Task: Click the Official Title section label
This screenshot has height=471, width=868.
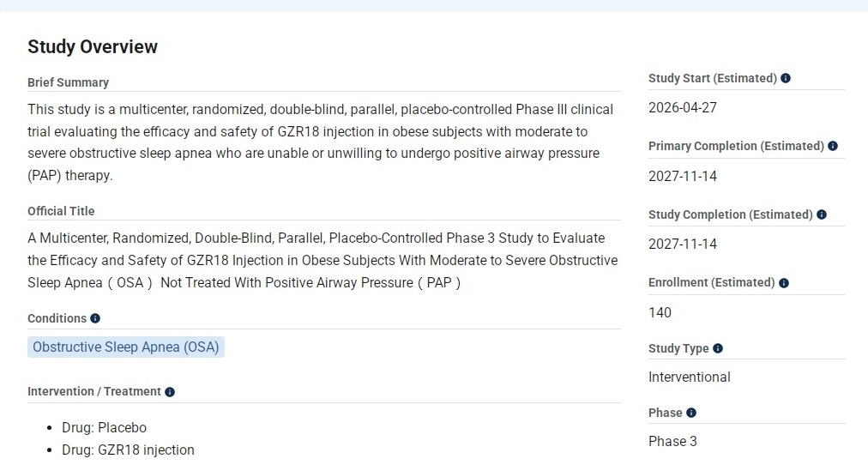Action: (x=61, y=211)
